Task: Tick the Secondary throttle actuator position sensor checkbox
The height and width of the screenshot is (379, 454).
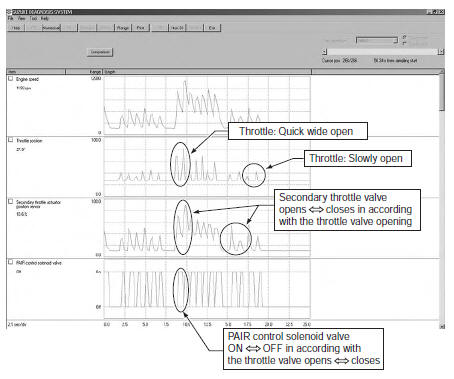Action: coord(11,201)
